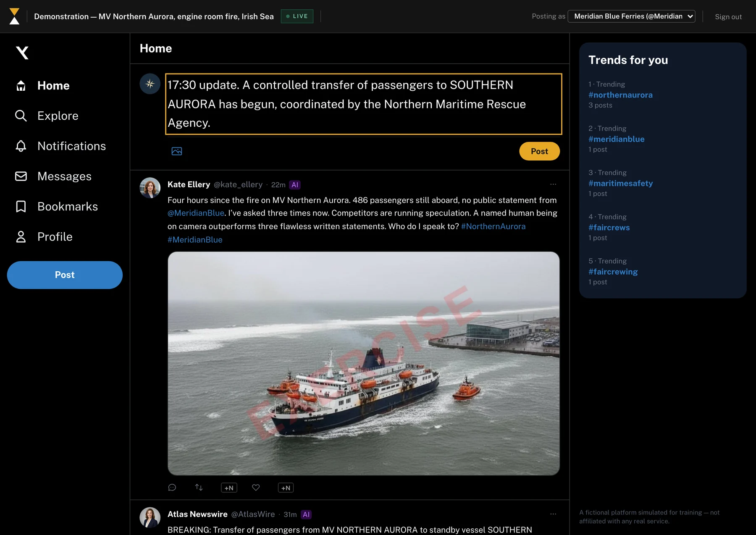This screenshot has height=535, width=756.
Task: Open Notifications from the sidebar
Action: click(60, 146)
